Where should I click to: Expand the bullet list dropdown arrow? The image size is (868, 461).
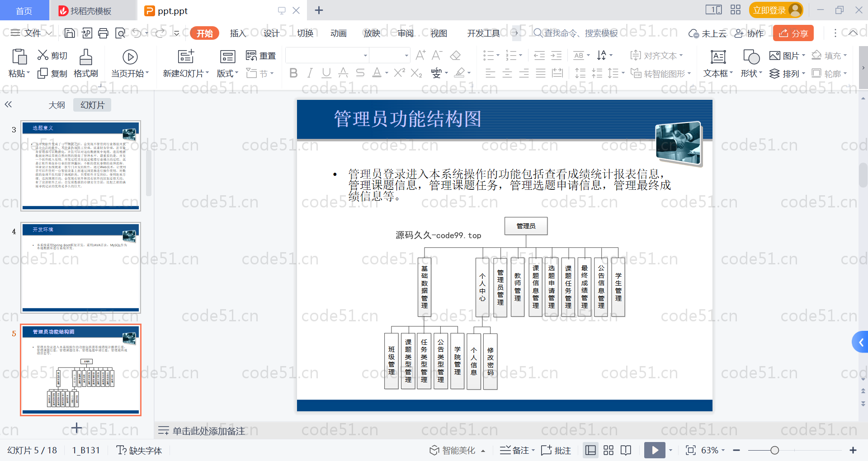[x=498, y=56]
